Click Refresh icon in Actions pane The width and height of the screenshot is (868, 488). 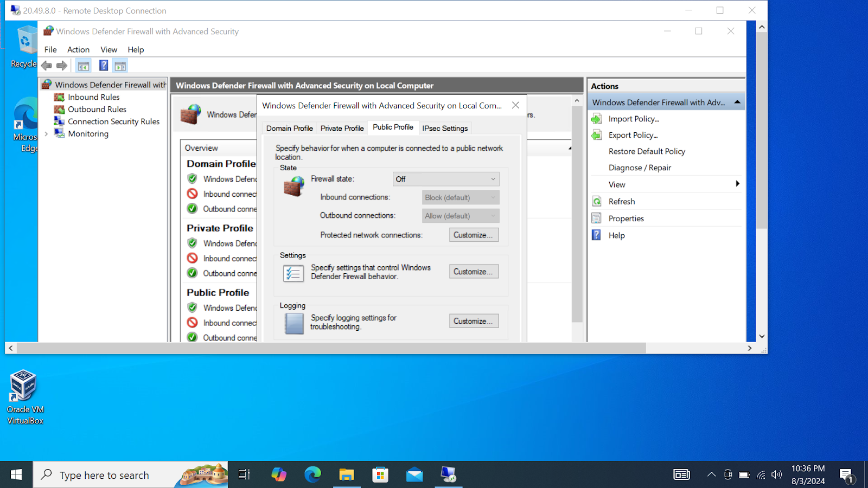(597, 201)
